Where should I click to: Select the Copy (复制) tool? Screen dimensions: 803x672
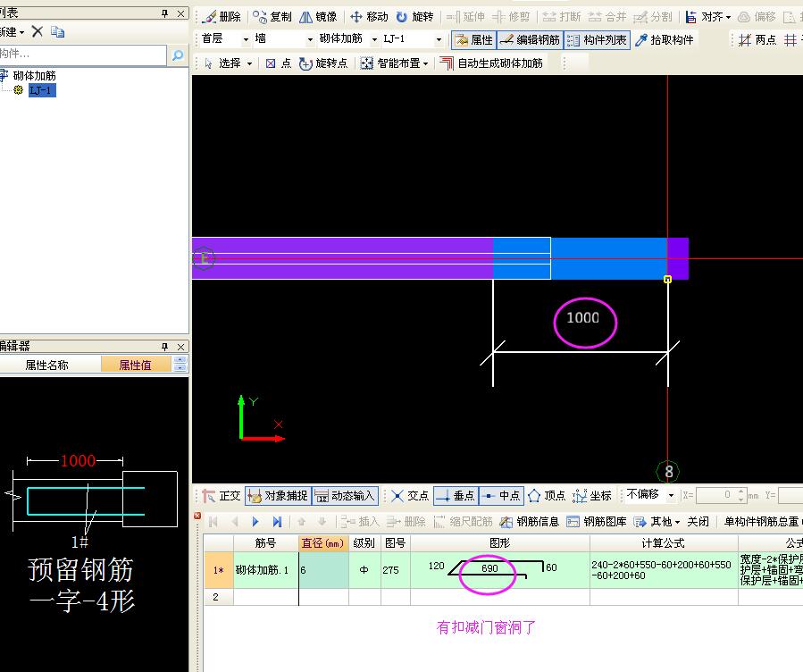click(x=272, y=17)
